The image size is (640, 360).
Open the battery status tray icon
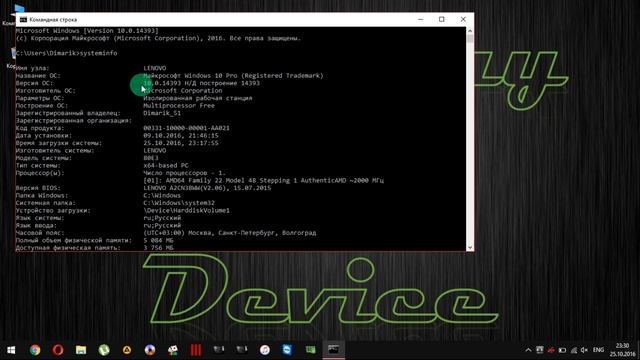pos(562,350)
